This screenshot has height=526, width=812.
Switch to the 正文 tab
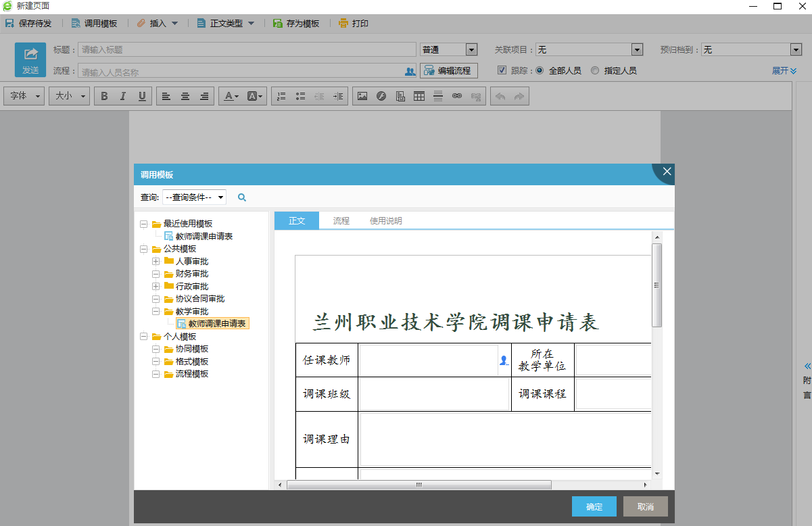pos(297,220)
